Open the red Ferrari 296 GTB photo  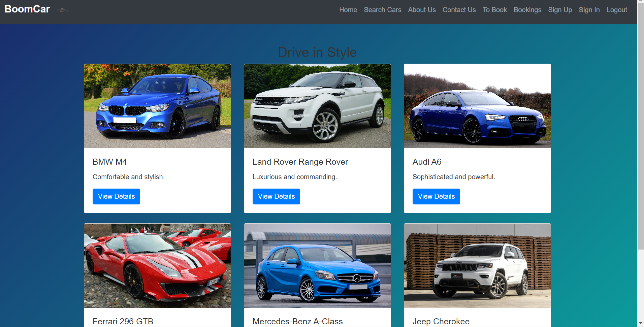(x=157, y=266)
